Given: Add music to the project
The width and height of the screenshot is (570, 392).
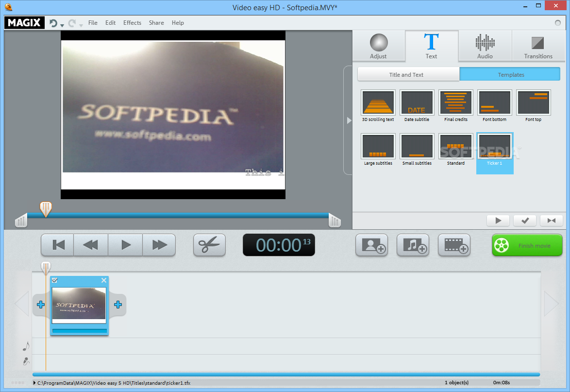Looking at the screenshot, I should [413, 245].
